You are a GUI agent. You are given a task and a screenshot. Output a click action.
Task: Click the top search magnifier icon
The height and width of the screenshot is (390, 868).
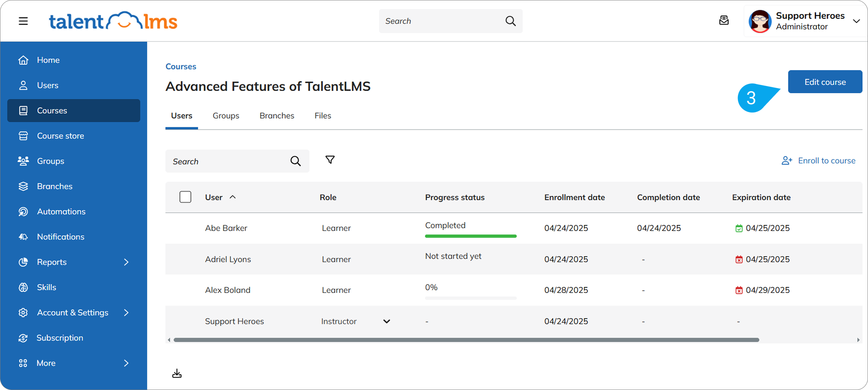click(x=511, y=21)
